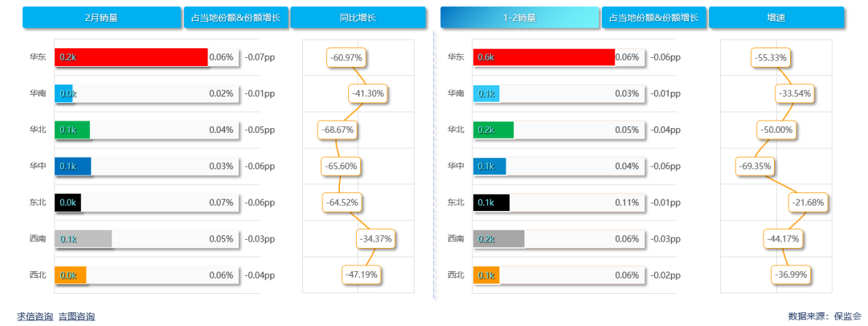Select the -21.68% data point label
Screen dimensions: 868x326
808,202
